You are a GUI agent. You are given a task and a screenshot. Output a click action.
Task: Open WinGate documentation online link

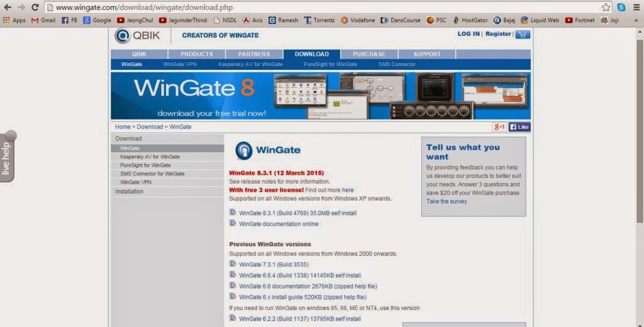tap(279, 224)
